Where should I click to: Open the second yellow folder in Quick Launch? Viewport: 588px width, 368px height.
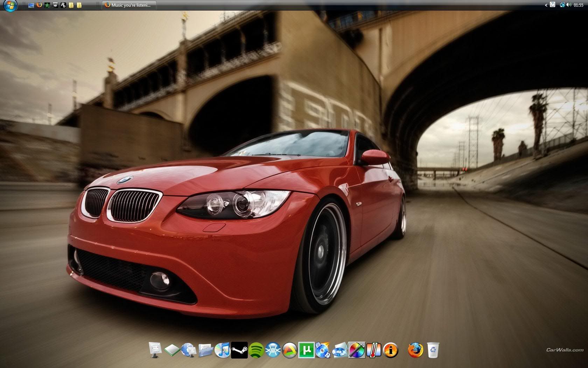[79, 5]
